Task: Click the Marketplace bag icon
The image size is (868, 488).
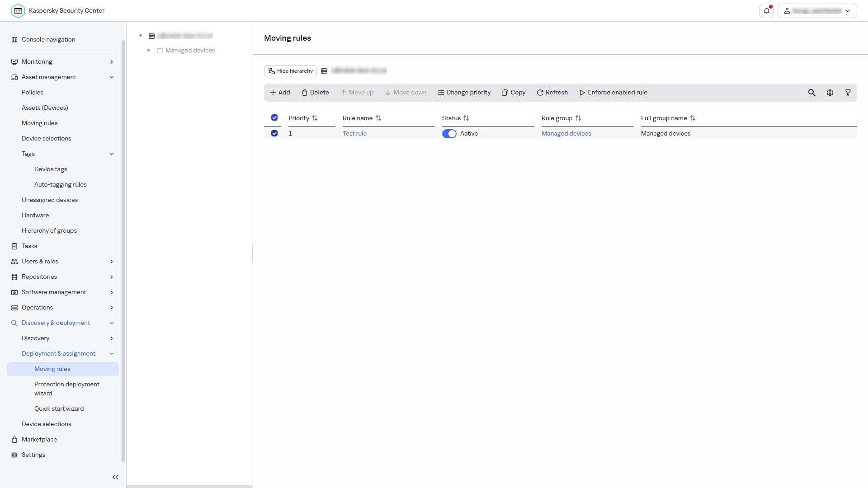Action: pos(14,440)
